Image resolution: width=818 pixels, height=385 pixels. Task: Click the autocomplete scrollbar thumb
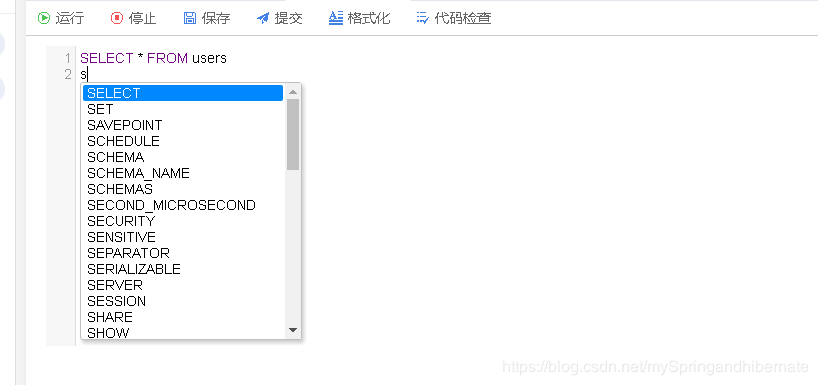[293, 134]
